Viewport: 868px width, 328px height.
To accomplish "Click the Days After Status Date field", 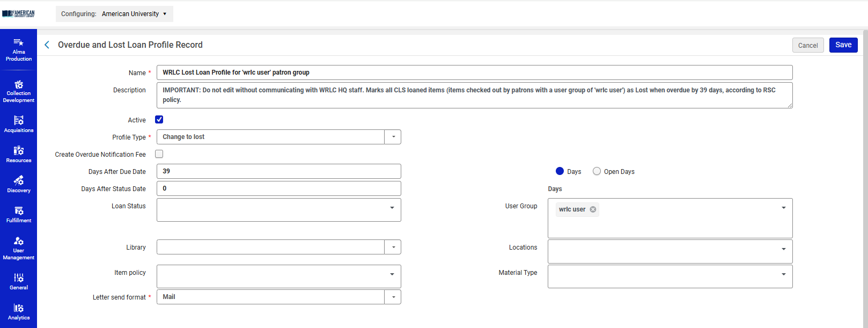I will click(278, 188).
